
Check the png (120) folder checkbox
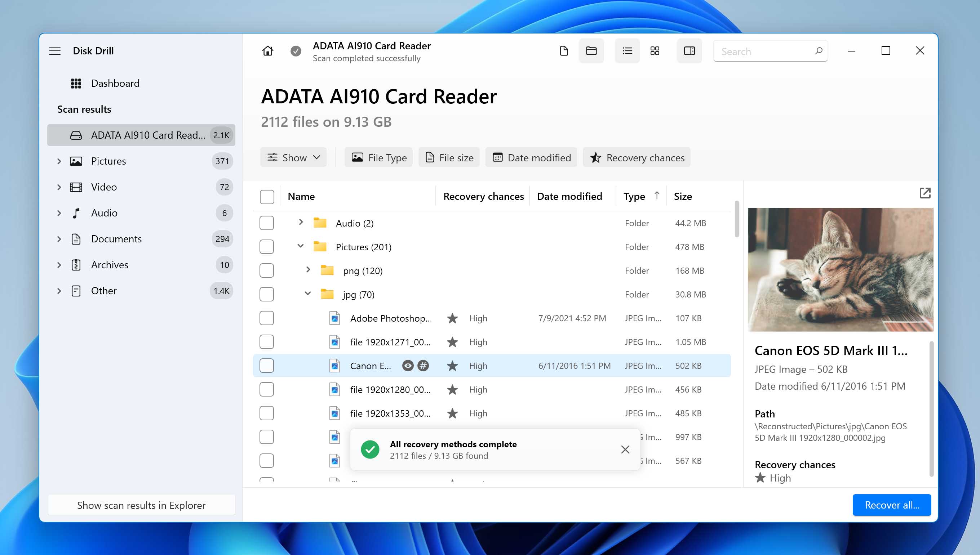coord(267,270)
